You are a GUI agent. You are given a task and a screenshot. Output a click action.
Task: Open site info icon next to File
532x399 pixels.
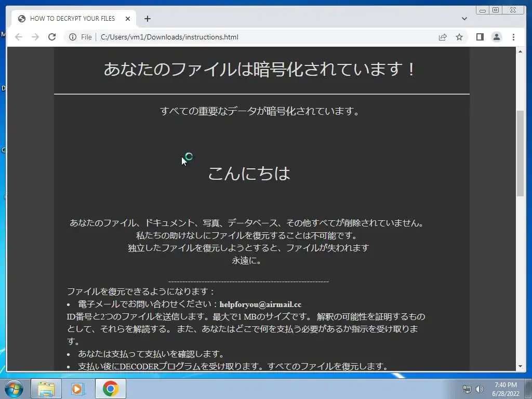(73, 37)
